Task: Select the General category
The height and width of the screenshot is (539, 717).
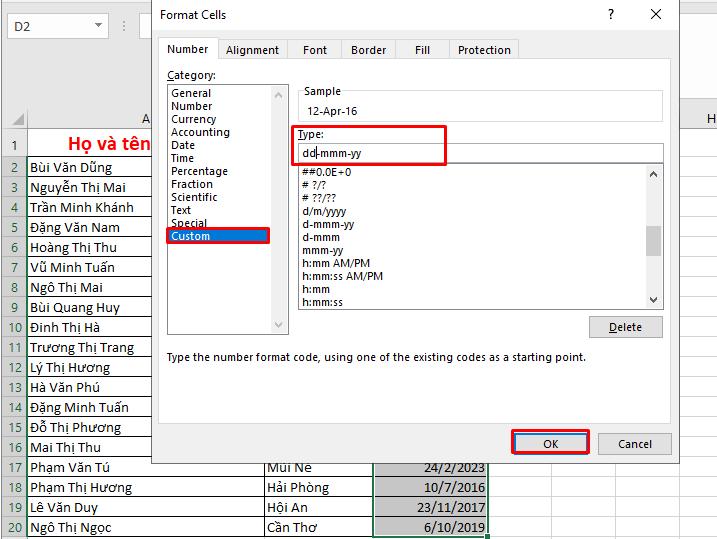Action: [x=191, y=93]
